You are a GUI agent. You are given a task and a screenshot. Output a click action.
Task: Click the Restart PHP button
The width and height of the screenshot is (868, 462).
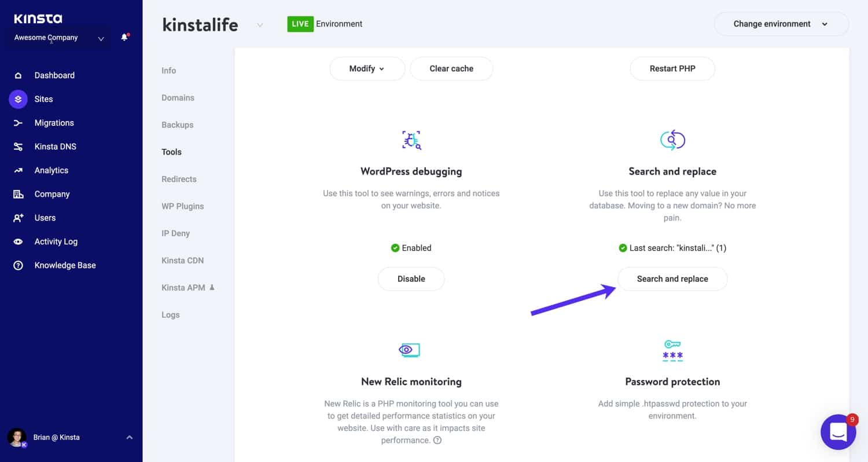coord(672,68)
